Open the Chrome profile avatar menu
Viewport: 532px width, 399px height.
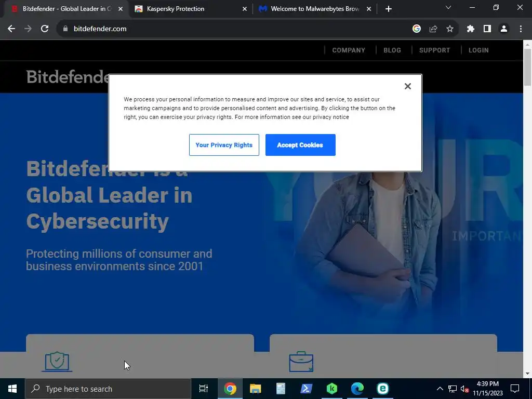504,29
